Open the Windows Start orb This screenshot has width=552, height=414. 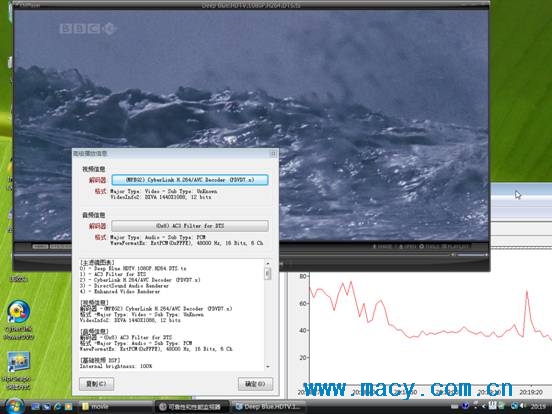point(14,406)
